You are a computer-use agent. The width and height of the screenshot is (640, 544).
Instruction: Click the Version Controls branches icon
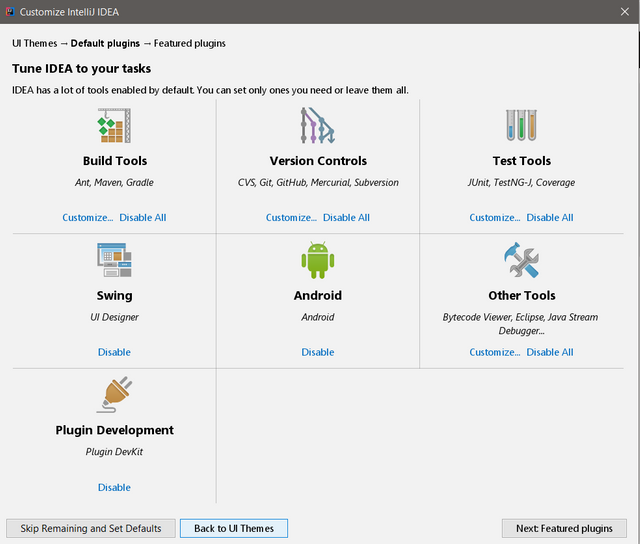click(318, 125)
